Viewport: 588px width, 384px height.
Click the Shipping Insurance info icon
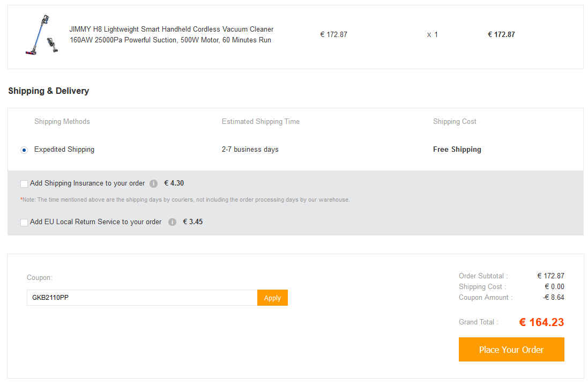(153, 183)
